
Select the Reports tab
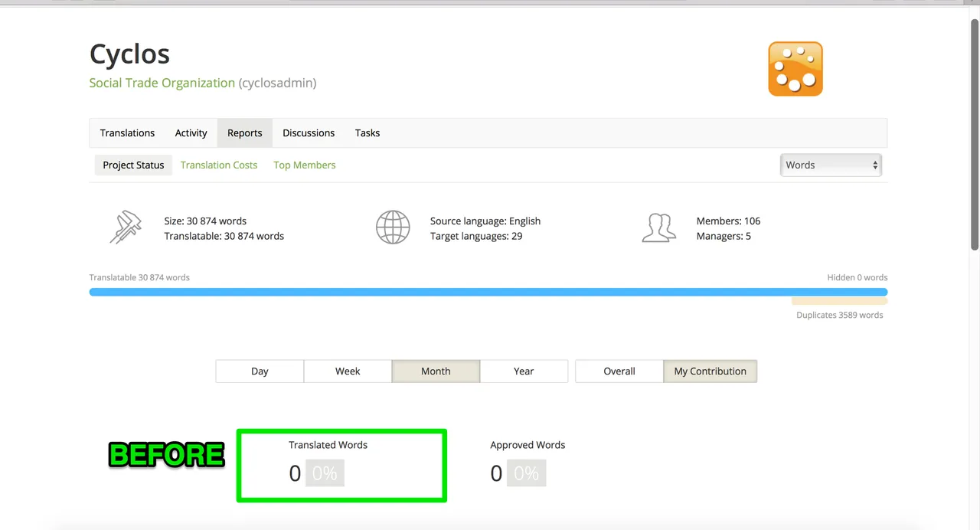click(x=245, y=132)
